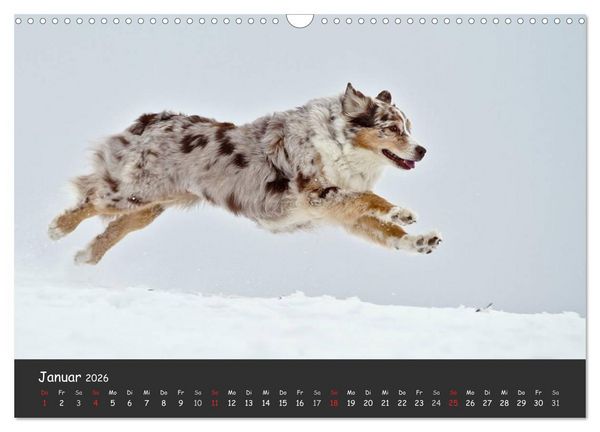Image resolution: width=600 pixels, height=432 pixels.
Task: Select red Sunday day number 25
Action: tap(453, 403)
